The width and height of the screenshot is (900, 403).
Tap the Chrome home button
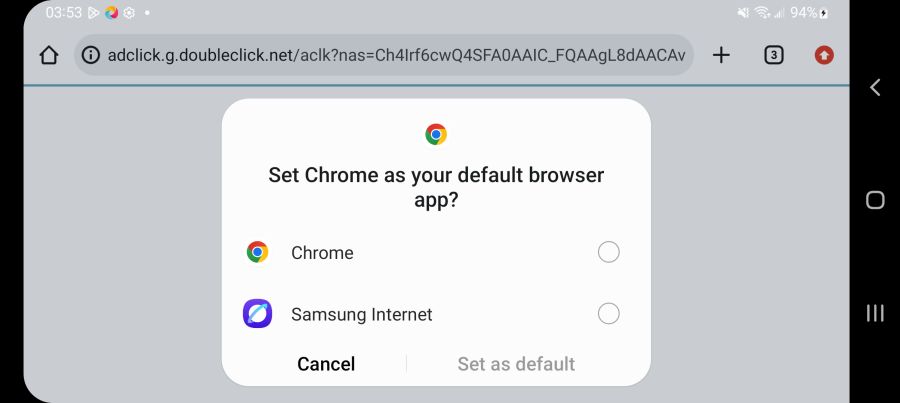pos(49,55)
